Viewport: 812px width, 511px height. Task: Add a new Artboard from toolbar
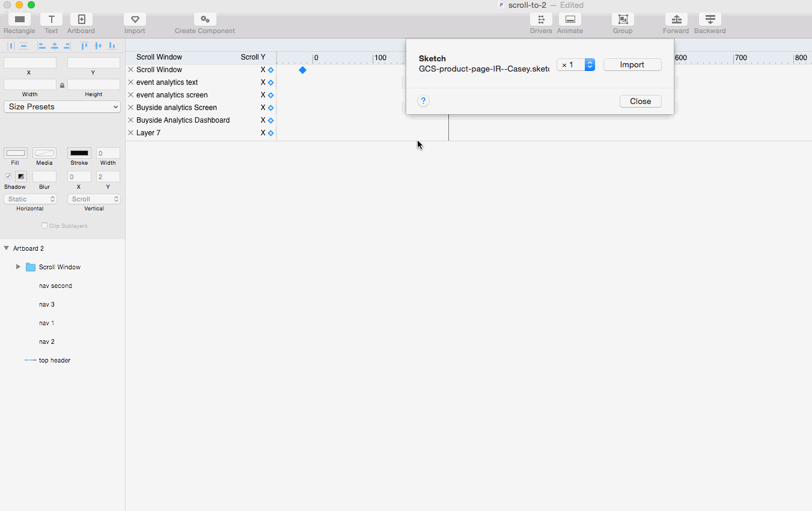pyautogui.click(x=81, y=19)
